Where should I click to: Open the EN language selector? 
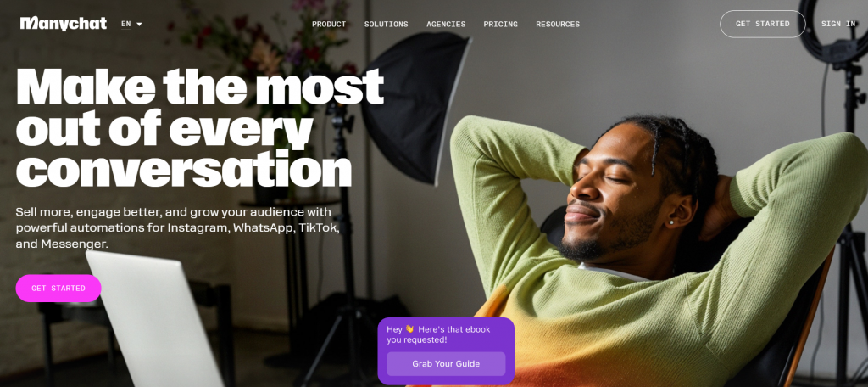[x=131, y=24]
